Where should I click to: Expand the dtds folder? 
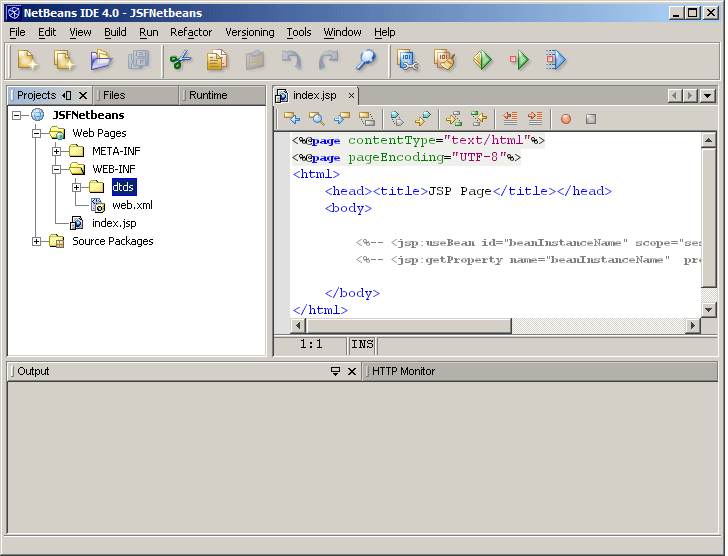pyautogui.click(x=76, y=187)
